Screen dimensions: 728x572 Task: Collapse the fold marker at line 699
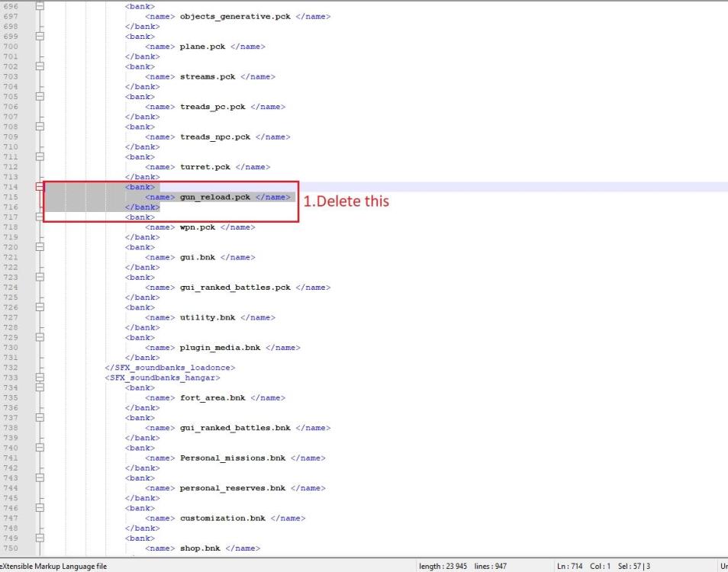[40, 36]
